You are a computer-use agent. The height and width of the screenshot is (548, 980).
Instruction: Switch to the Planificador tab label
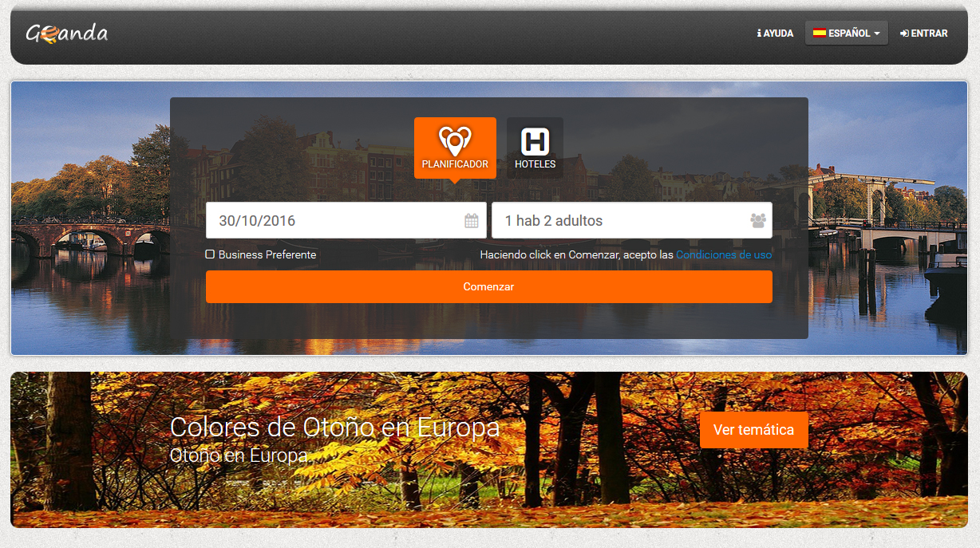[455, 164]
